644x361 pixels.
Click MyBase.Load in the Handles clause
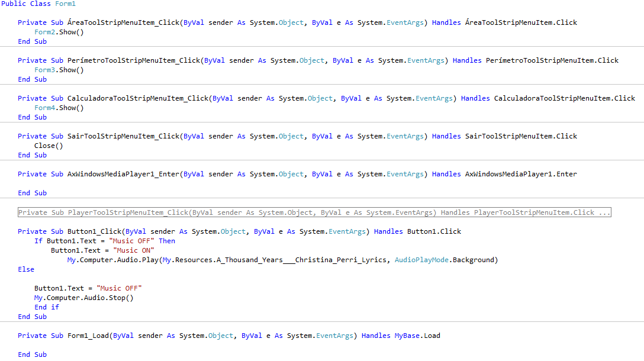(x=417, y=336)
